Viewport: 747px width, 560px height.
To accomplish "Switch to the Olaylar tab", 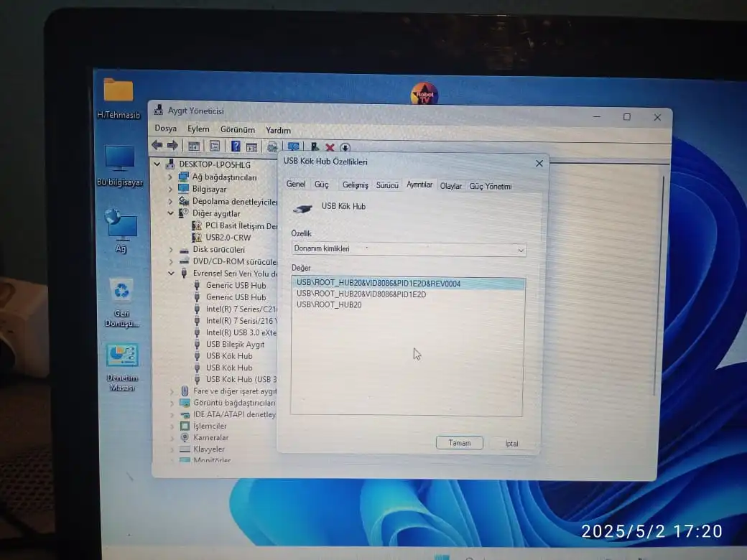I will 450,186.
